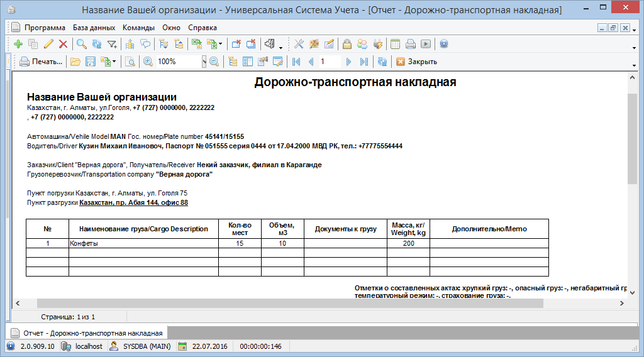This screenshot has height=357, width=644.
Task: Open the База данных menu
Action: click(x=94, y=28)
